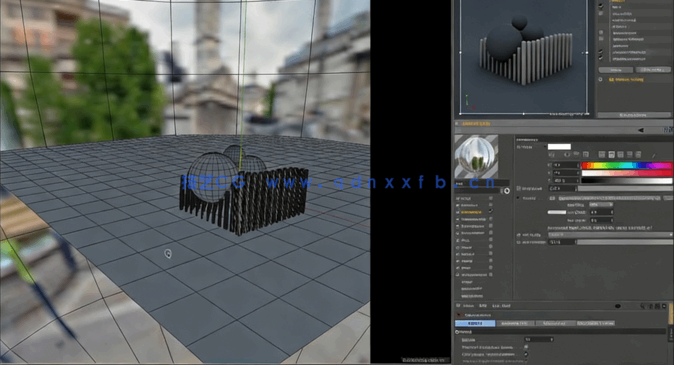Click the compact-mode icon left of color wheel icon
674x365 pixels.
[x=552, y=154]
